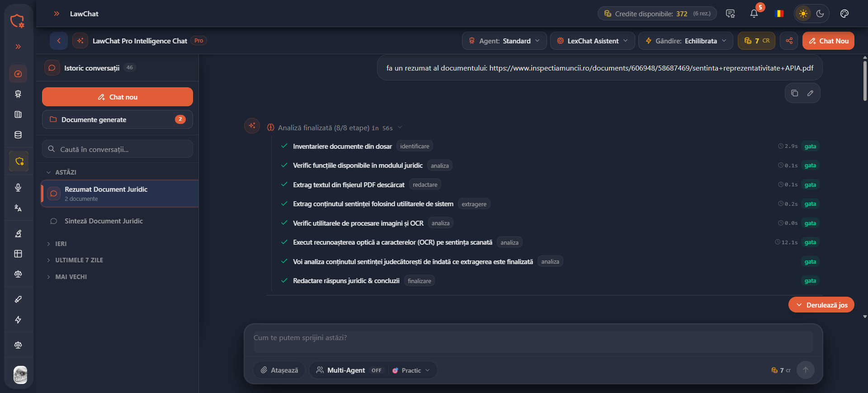Open the Agent: Standard dropdown

[x=505, y=41]
